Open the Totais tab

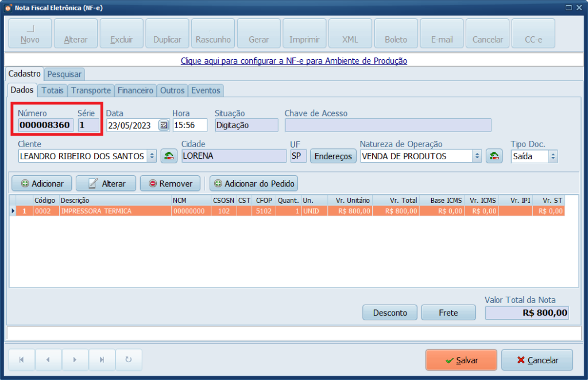pyautogui.click(x=52, y=90)
